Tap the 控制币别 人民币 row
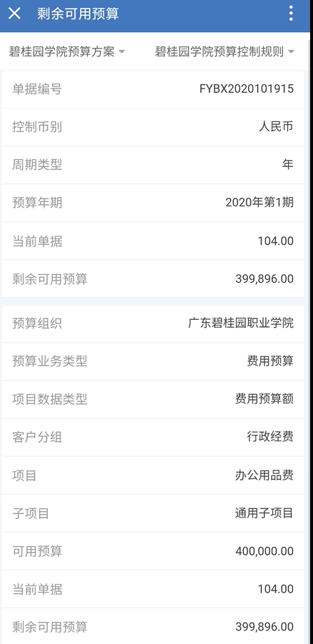313x644 pixels. coord(153,127)
